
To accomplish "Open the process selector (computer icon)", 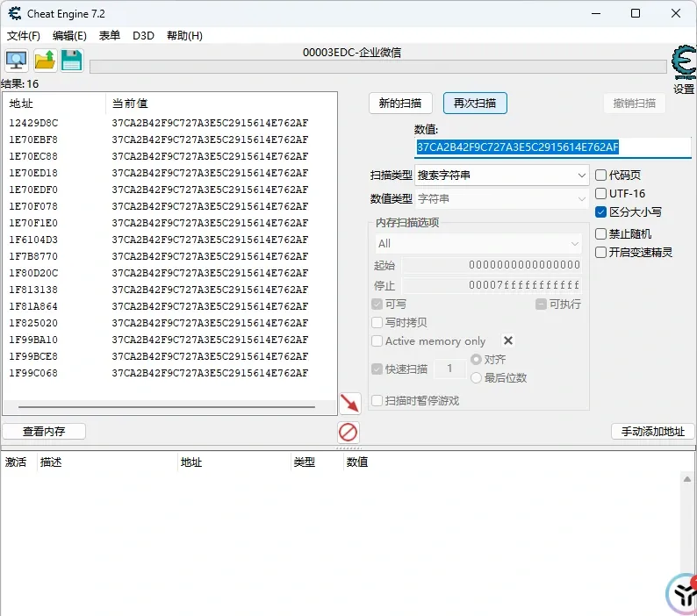I will click(x=17, y=61).
